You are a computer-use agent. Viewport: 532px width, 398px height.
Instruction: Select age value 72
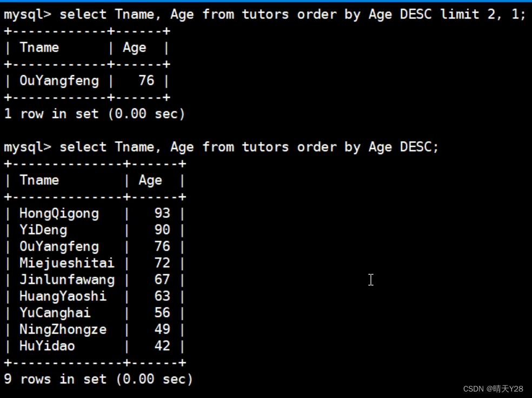click(x=162, y=263)
